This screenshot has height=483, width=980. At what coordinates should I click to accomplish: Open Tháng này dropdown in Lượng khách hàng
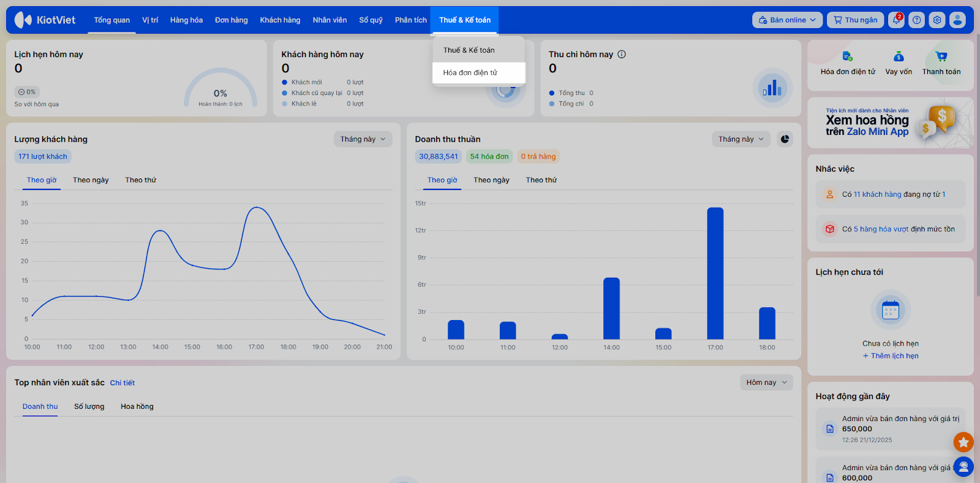coord(363,139)
